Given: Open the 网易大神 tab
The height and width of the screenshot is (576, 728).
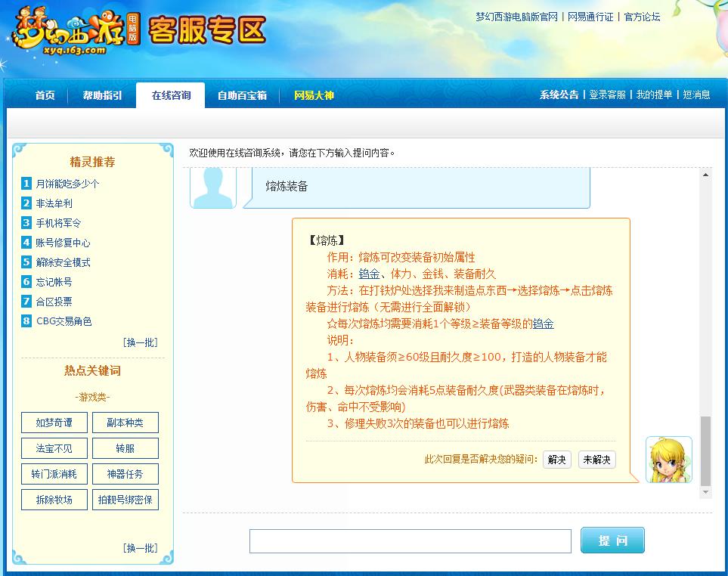Looking at the screenshot, I should point(311,95).
